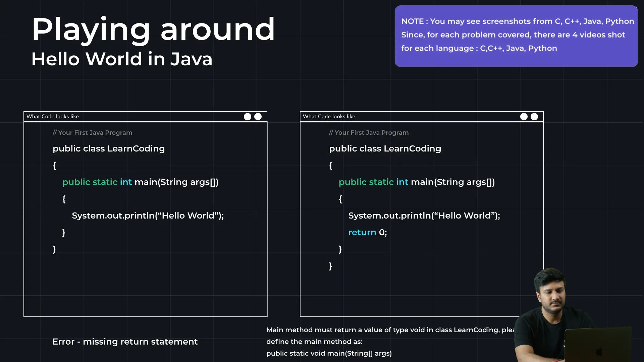Viewport: 644px width, 362px height.
Task: Click first white circle in left code window
Action: 247,117
